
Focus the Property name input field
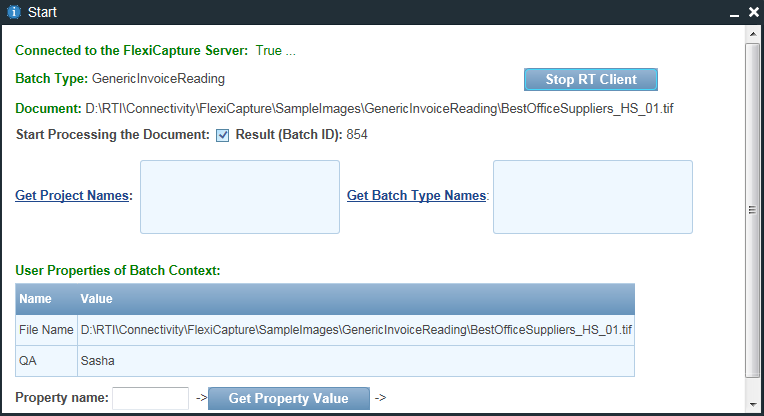click(x=150, y=398)
